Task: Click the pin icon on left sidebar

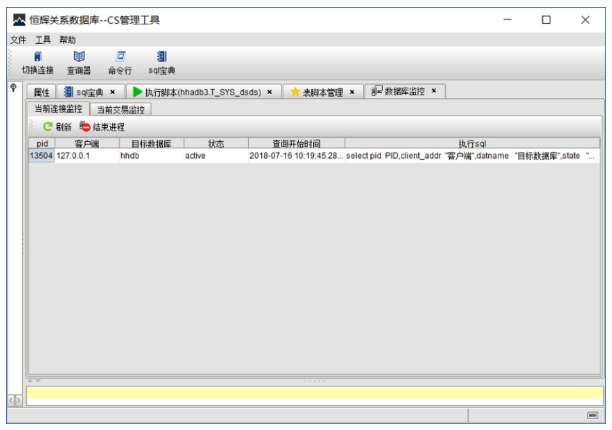Action: (13, 90)
